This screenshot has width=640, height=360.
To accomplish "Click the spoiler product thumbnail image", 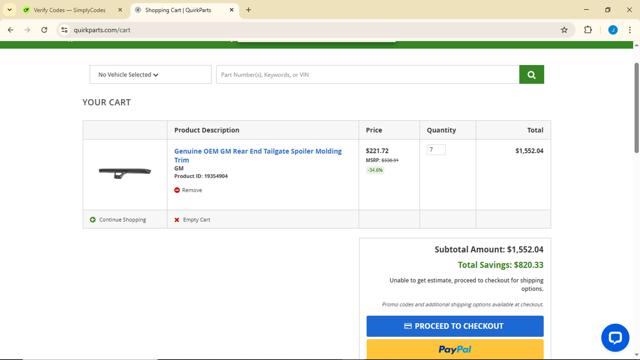I will (x=125, y=173).
